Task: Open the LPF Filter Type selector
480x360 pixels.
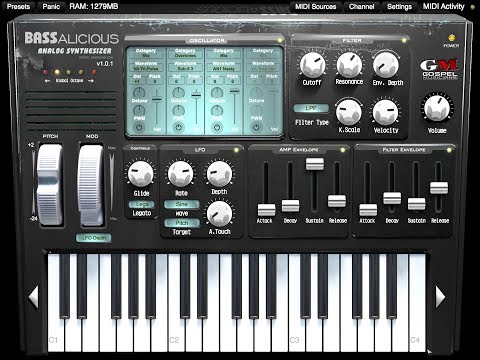Action: tap(311, 108)
